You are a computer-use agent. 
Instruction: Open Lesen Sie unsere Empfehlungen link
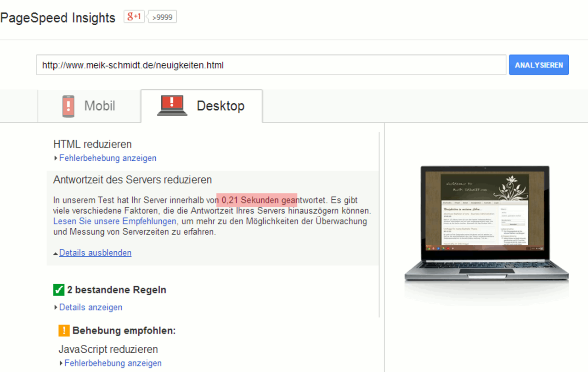pyautogui.click(x=114, y=221)
